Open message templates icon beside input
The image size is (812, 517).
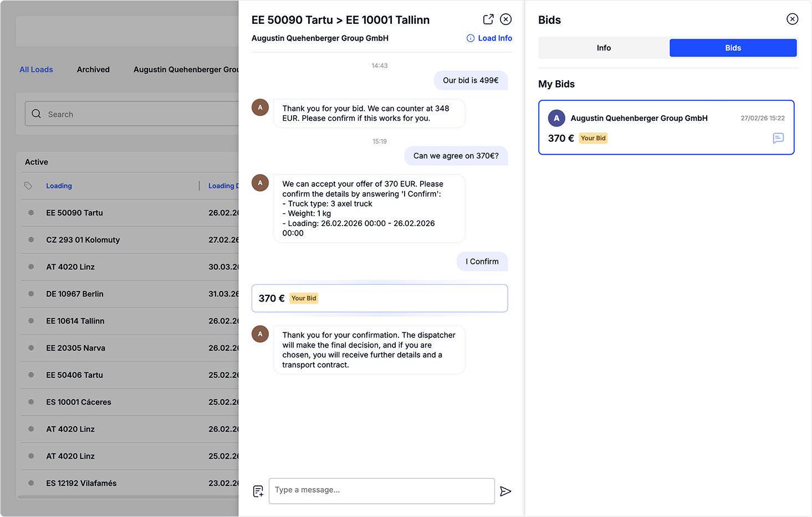point(258,491)
